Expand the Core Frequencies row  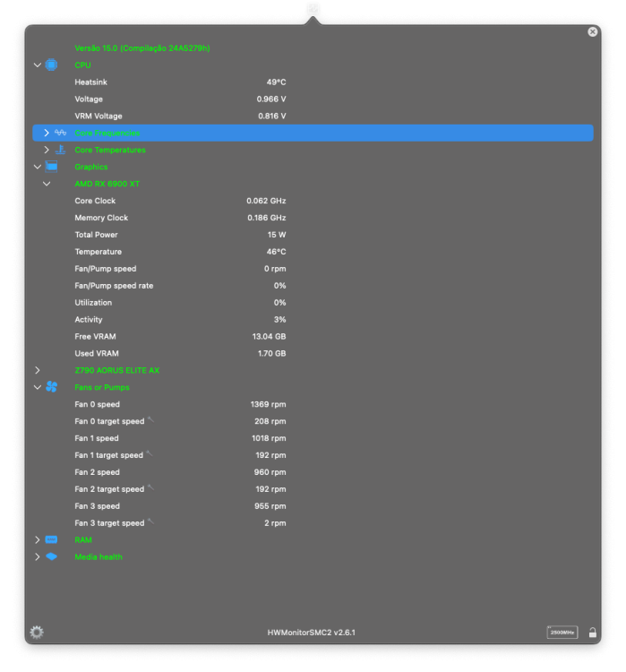pos(47,133)
